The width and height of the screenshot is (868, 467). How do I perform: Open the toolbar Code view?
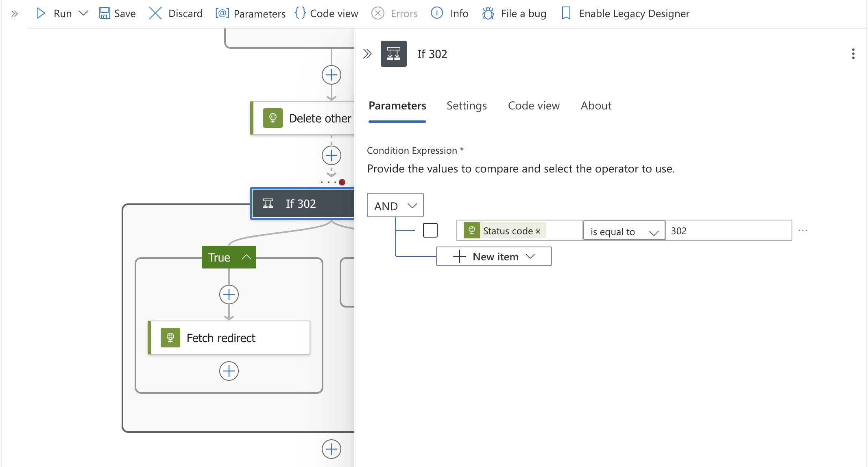click(x=327, y=13)
